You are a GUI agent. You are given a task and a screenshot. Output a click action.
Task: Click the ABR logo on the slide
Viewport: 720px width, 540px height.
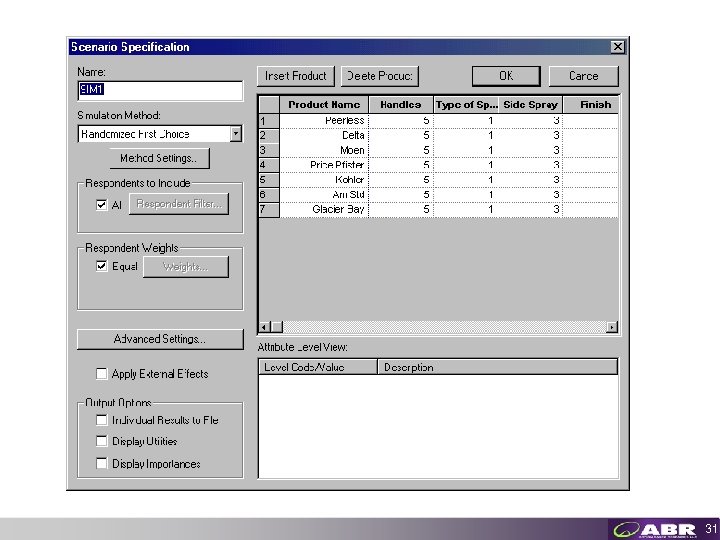[655, 529]
